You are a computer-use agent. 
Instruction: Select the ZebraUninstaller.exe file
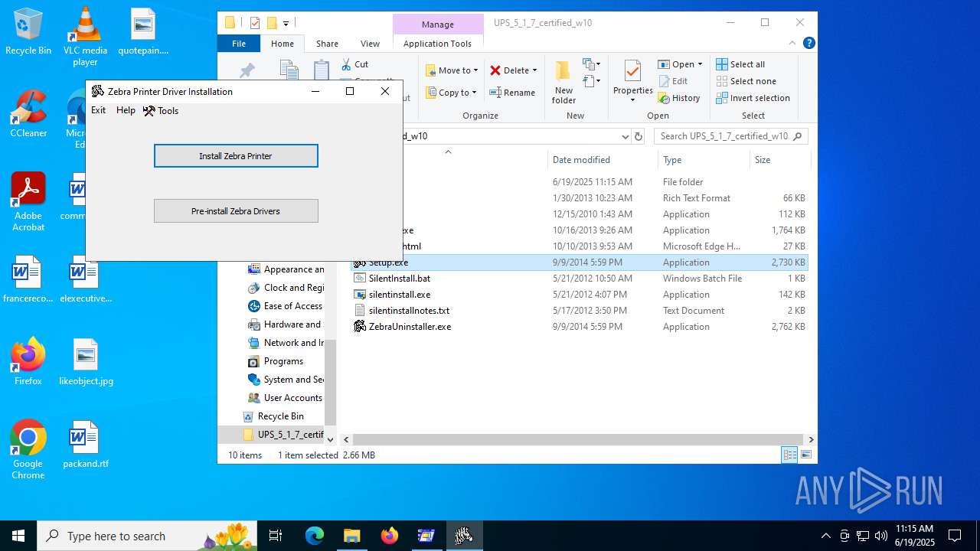pyautogui.click(x=580, y=327)
